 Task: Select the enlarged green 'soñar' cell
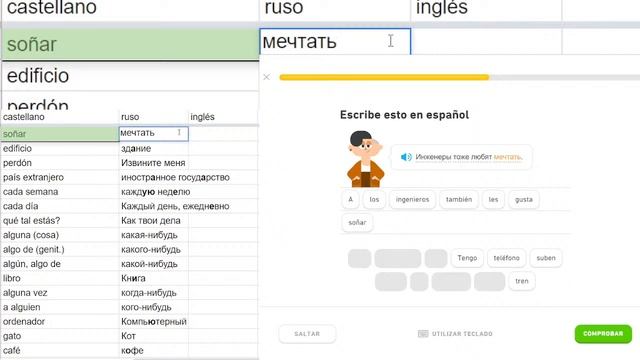click(130, 44)
